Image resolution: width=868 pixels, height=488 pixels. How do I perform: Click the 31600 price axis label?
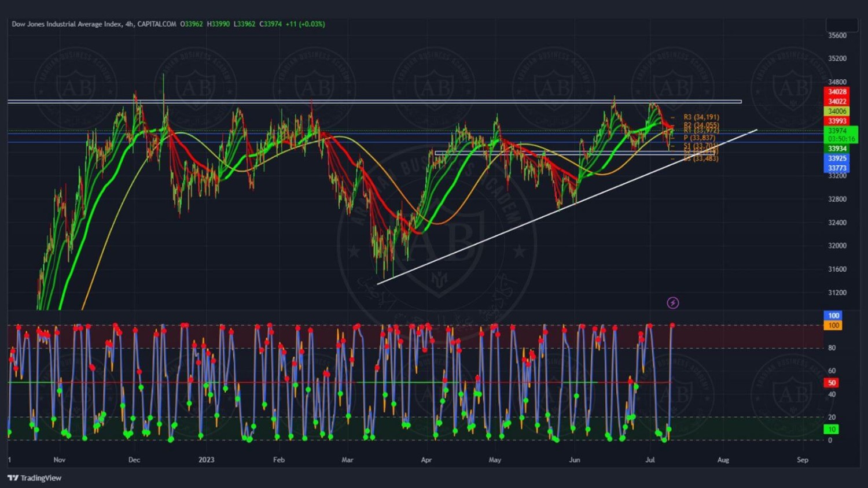coord(837,269)
